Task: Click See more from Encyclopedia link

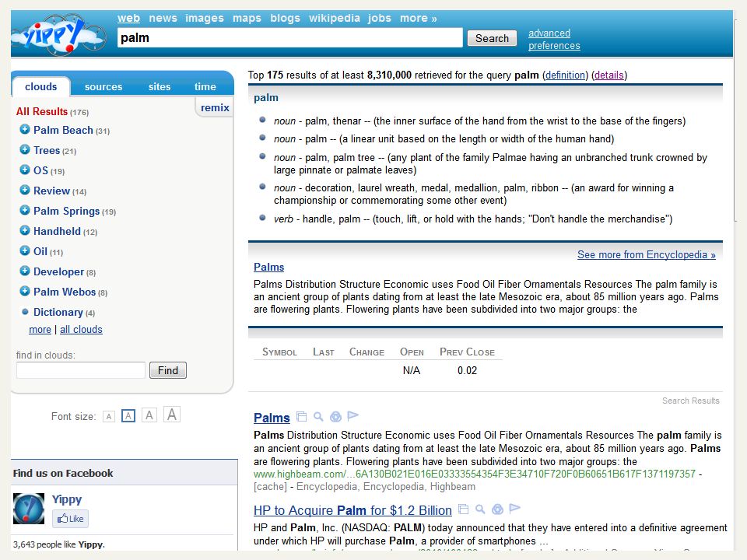Action: tap(647, 255)
